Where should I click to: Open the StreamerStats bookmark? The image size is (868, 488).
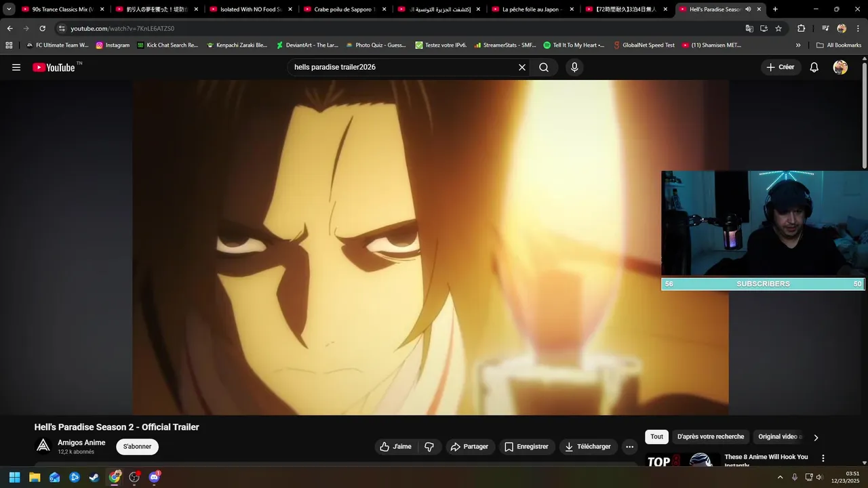coord(505,45)
